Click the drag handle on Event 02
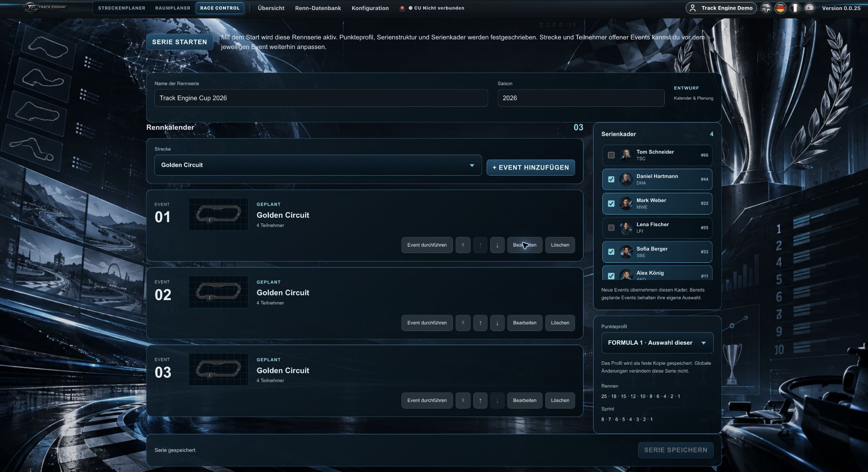The image size is (868, 472). tap(463, 323)
